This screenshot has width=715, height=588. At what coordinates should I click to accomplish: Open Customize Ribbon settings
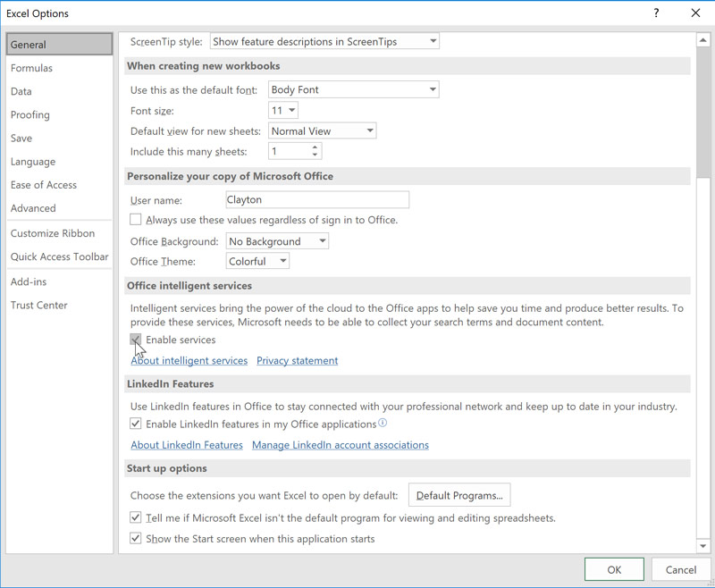click(59, 233)
